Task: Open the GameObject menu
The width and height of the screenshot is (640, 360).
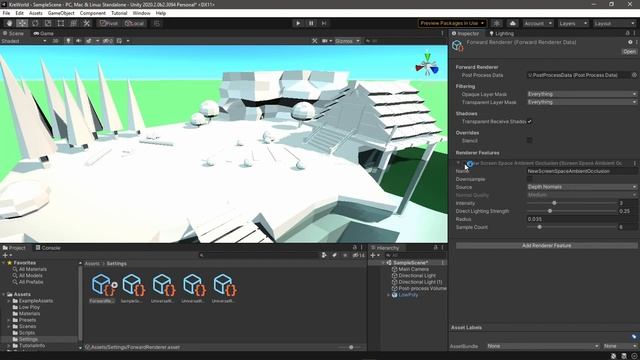Action: [61, 13]
